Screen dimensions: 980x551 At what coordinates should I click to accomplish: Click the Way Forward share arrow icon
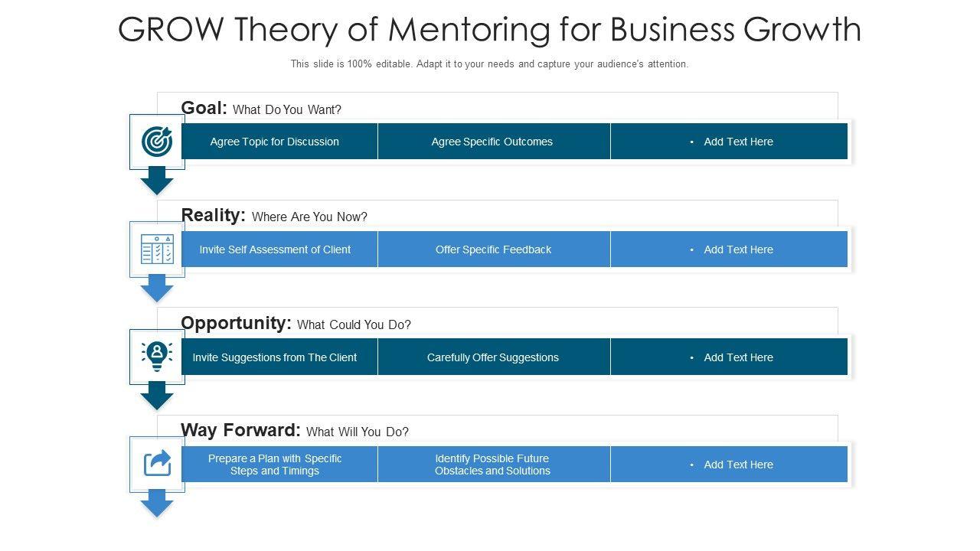[157, 464]
